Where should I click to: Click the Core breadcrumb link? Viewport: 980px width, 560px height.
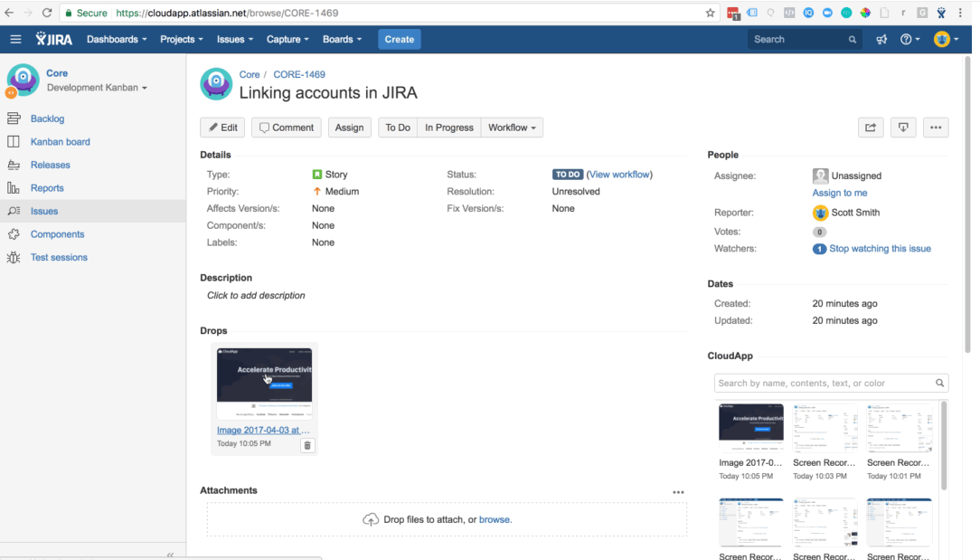(250, 74)
